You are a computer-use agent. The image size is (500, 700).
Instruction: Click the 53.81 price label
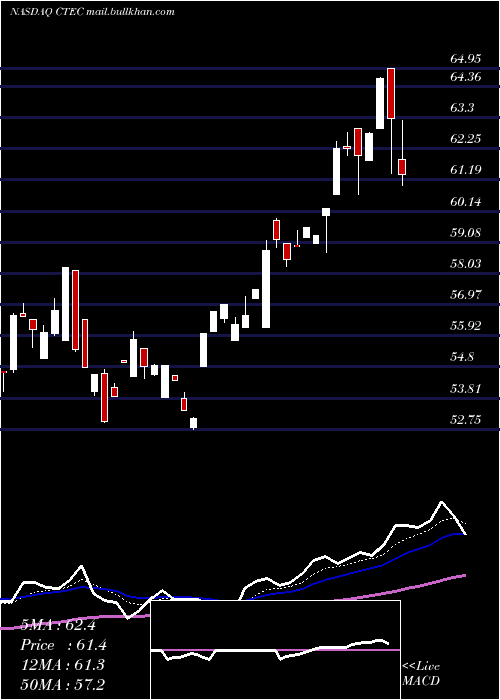pos(465,389)
